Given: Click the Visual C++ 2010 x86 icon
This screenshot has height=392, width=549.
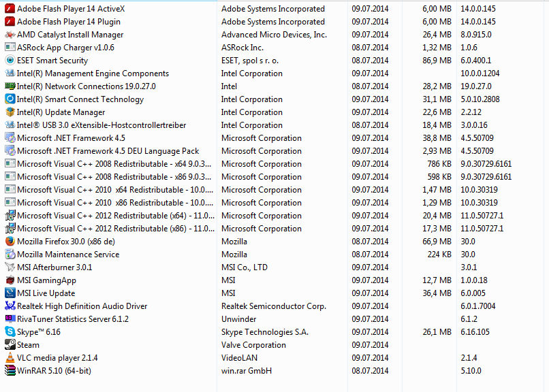Looking at the screenshot, I should 10,203.
